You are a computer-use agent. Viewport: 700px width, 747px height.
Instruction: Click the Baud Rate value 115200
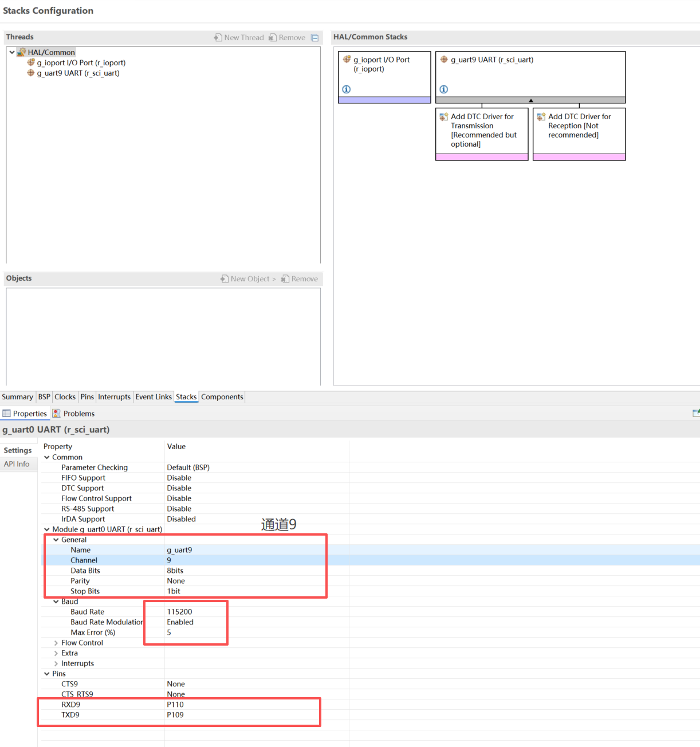[x=179, y=612]
